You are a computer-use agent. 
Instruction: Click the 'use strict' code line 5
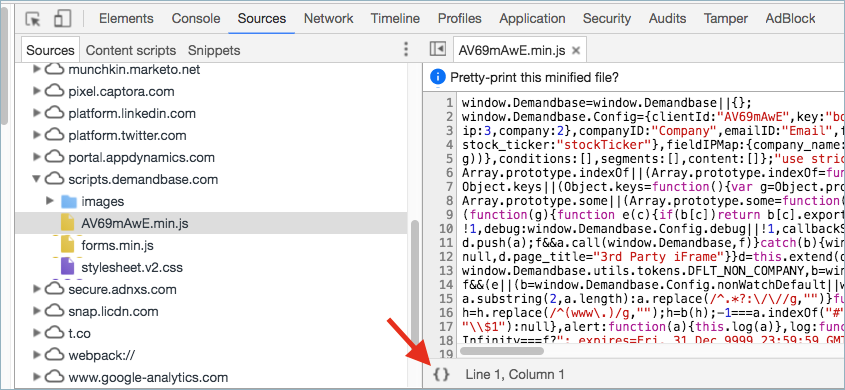653,158
